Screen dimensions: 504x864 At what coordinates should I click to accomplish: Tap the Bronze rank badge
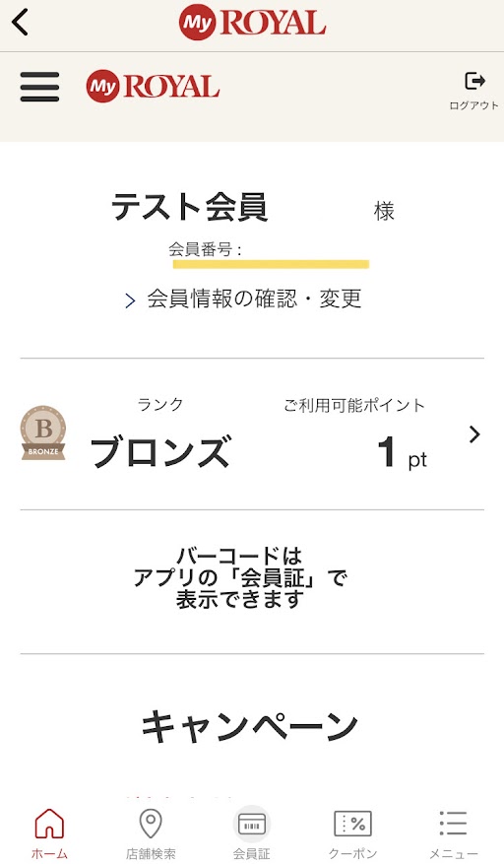pos(43,433)
